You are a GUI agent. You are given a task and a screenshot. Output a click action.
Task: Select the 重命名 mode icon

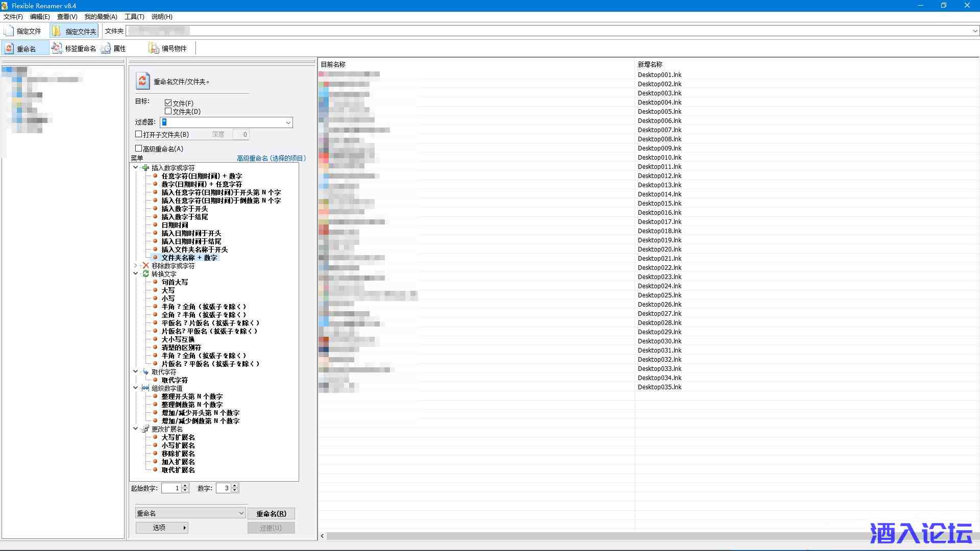9,48
